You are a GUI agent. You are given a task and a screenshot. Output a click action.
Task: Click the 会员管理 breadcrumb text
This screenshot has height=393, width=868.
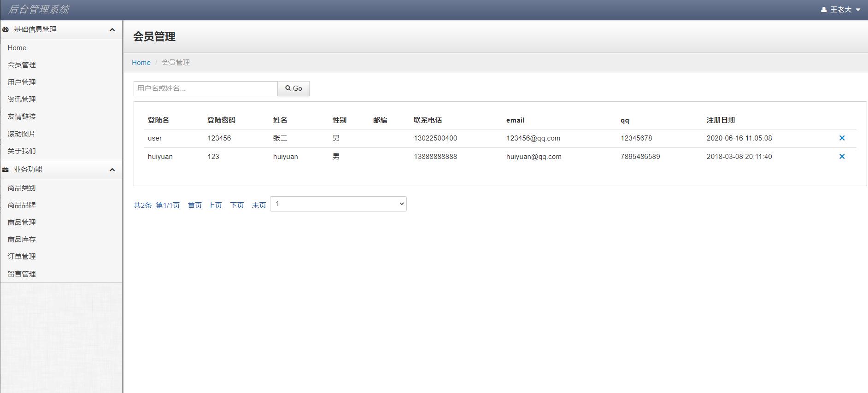[176, 63]
